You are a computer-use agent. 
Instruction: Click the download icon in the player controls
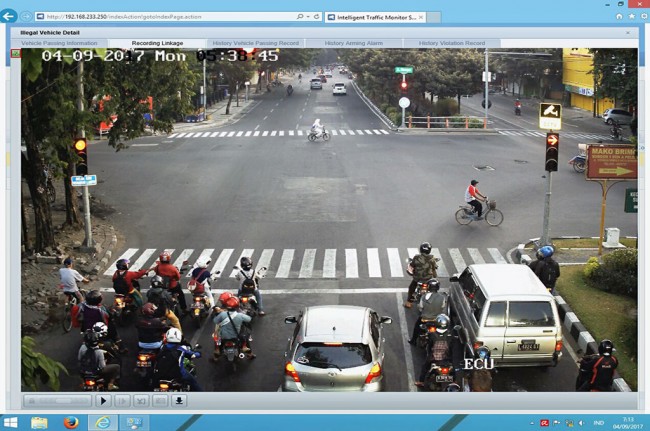tap(180, 400)
